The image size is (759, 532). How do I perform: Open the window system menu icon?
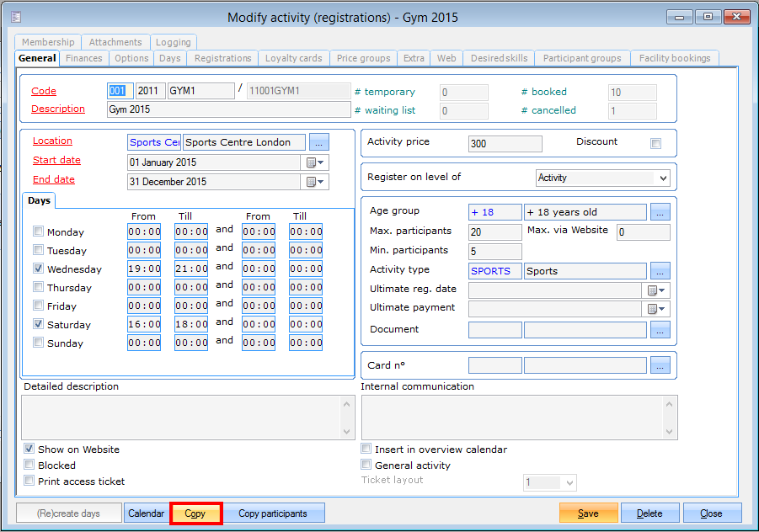(x=16, y=16)
